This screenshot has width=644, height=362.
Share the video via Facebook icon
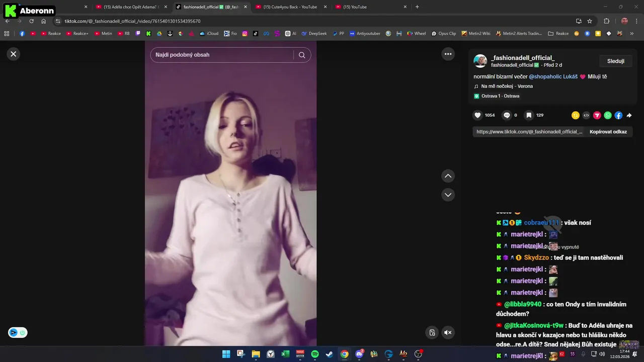point(618,115)
